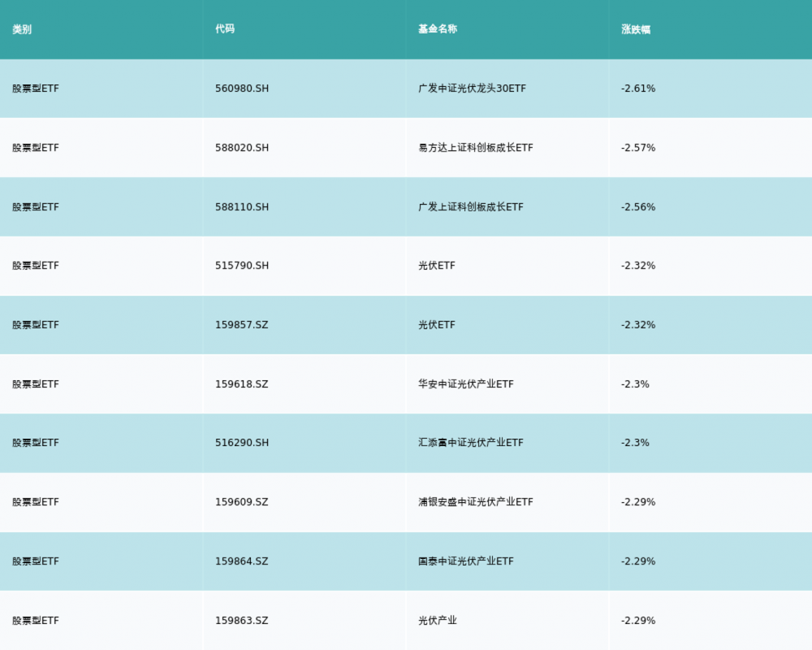Select code 515790.SH
This screenshot has height=650, width=812.
pos(242,266)
